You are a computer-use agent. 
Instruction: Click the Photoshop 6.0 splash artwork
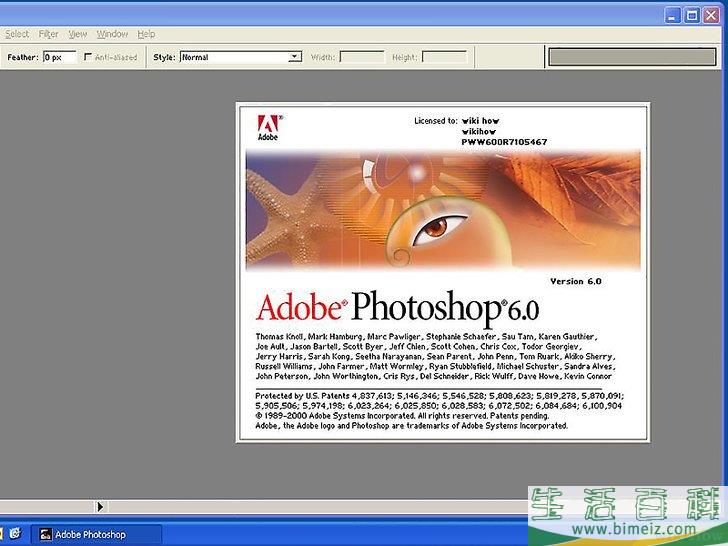point(443,210)
